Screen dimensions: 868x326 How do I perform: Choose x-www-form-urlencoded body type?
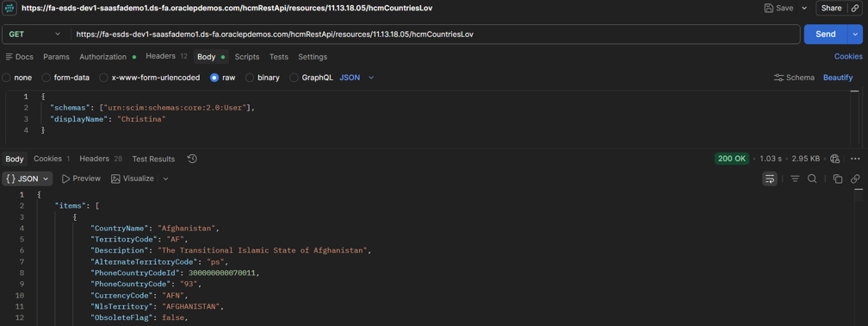pos(150,78)
